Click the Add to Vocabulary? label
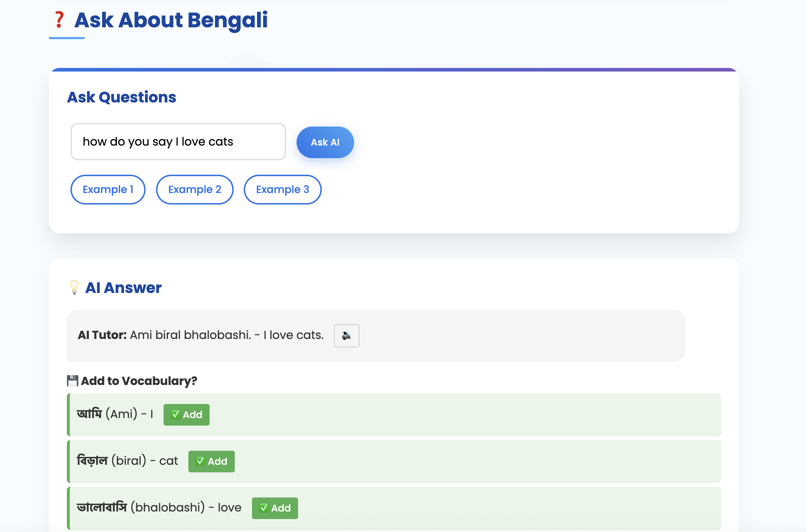Viewport: 806px width, 532px height. (139, 381)
